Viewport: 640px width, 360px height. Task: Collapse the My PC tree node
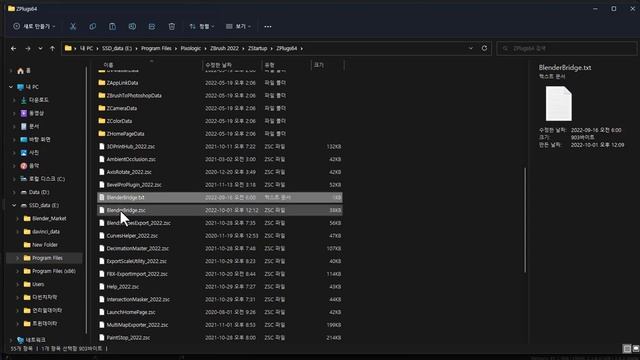pyautogui.click(x=11, y=87)
